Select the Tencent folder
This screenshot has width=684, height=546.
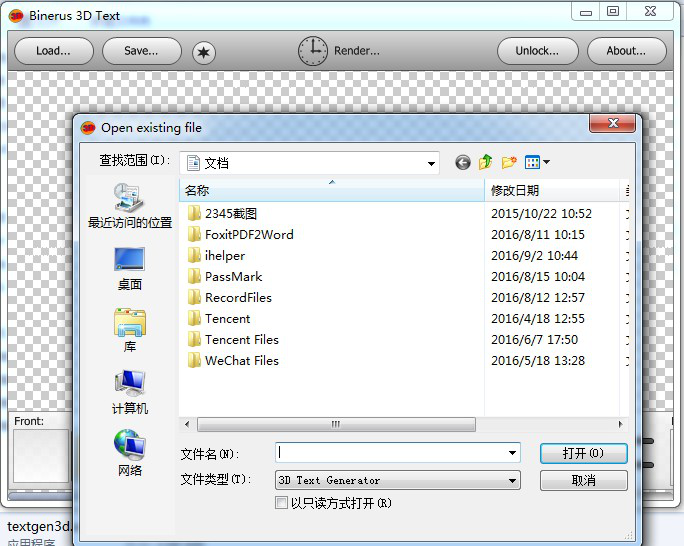(219, 318)
